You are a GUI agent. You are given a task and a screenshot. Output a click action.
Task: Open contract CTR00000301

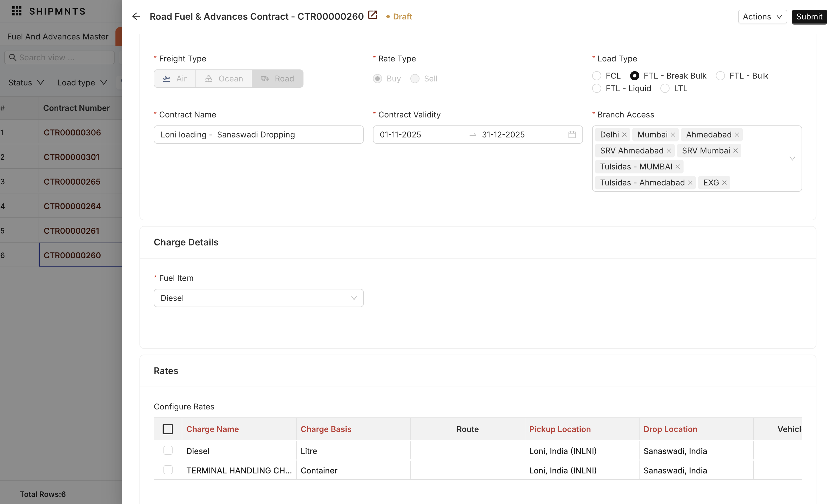point(71,157)
